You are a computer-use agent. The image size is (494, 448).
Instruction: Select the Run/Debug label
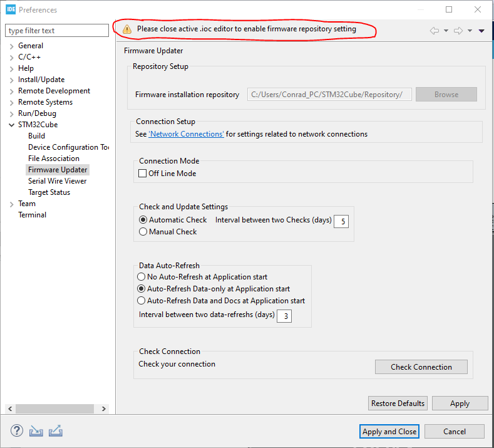[x=37, y=113]
